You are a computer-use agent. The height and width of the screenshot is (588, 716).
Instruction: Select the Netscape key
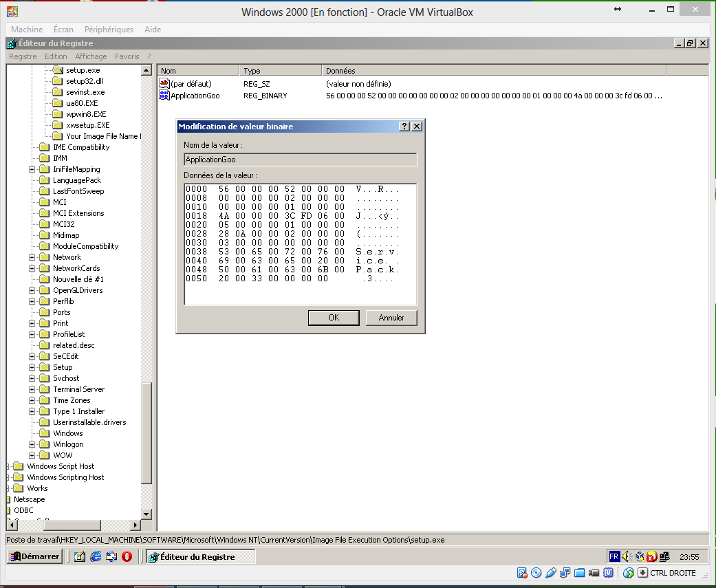click(29, 499)
